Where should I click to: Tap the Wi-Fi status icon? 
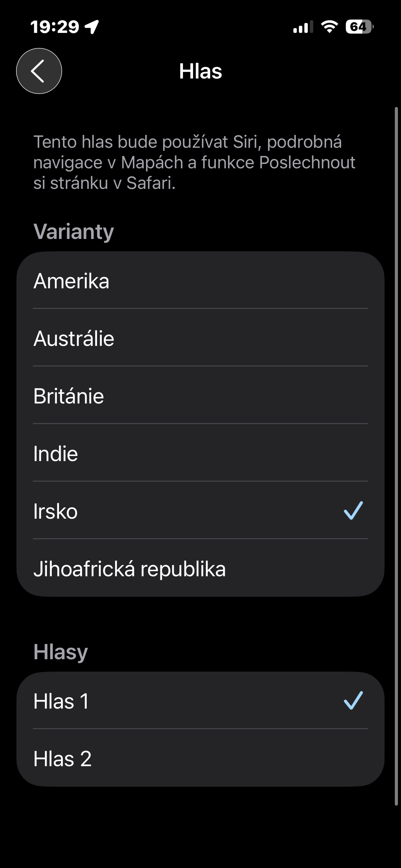(x=329, y=26)
